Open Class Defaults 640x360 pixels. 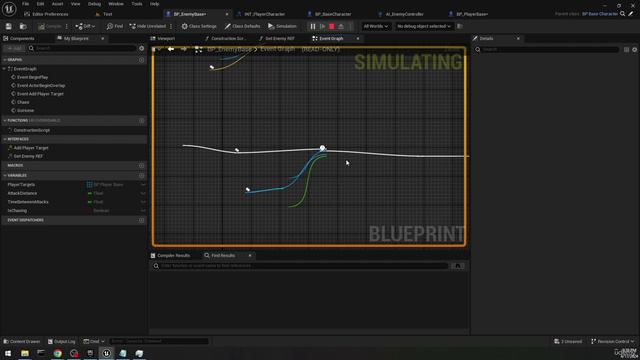coord(242,26)
